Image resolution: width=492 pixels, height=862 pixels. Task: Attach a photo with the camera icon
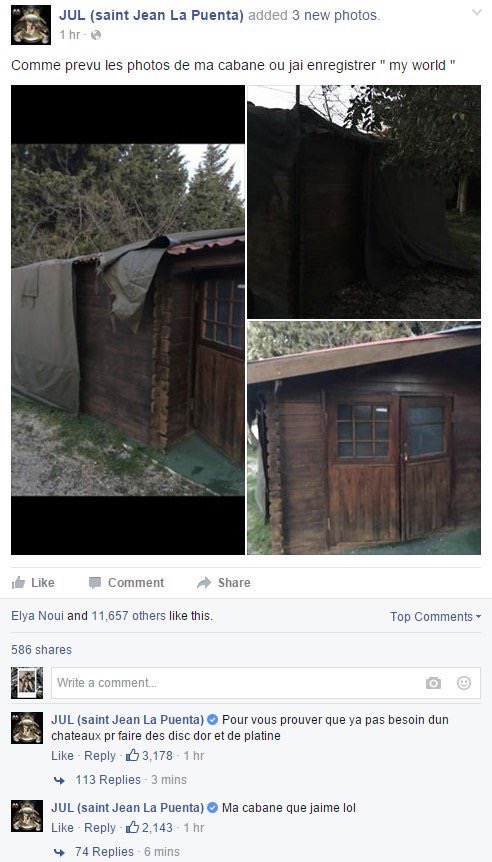coord(433,683)
